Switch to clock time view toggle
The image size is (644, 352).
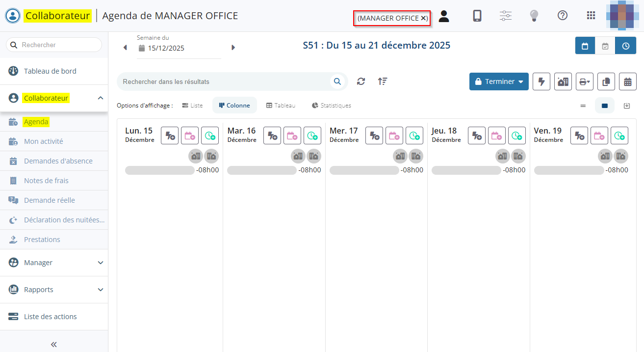click(626, 46)
